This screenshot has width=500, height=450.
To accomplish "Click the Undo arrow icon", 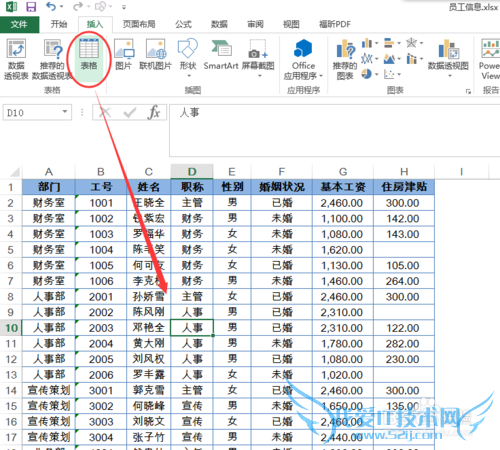I will click(x=51, y=6).
